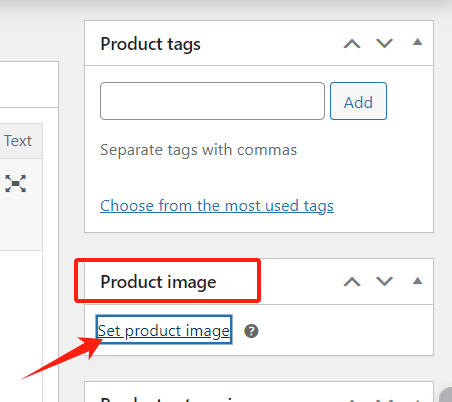Collapse the Product tags panel with its triangle
This screenshot has height=402, width=452.
coord(417,42)
